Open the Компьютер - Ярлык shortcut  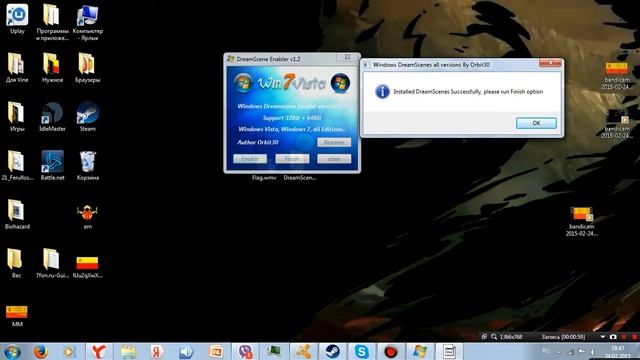coord(88,22)
